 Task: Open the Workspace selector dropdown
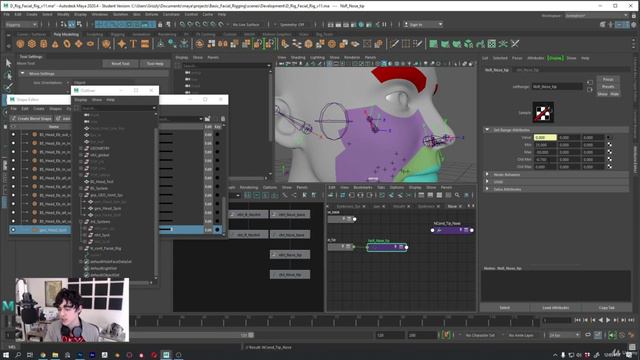(596, 16)
